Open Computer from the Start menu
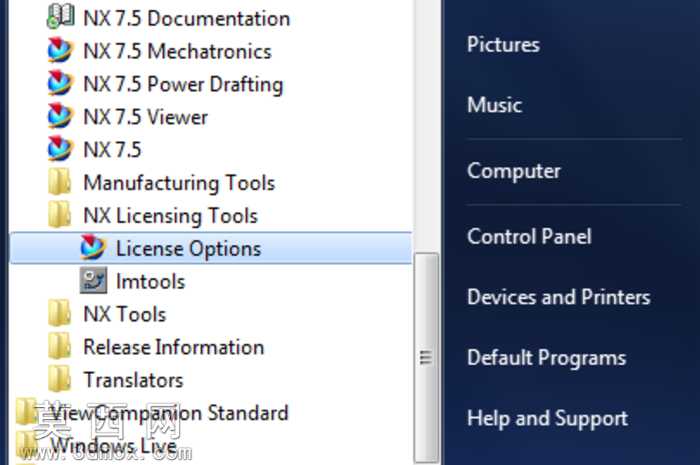The width and height of the screenshot is (700, 465). pyautogui.click(x=513, y=171)
